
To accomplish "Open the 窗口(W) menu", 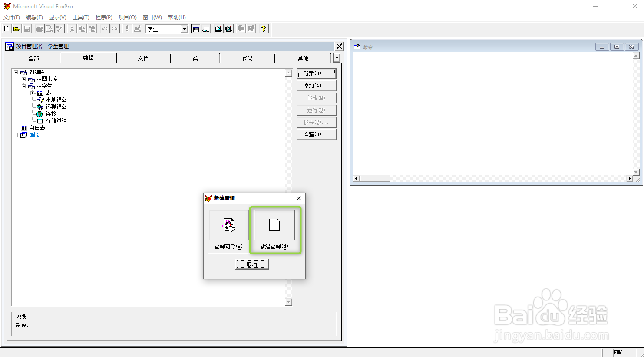I will (x=152, y=17).
